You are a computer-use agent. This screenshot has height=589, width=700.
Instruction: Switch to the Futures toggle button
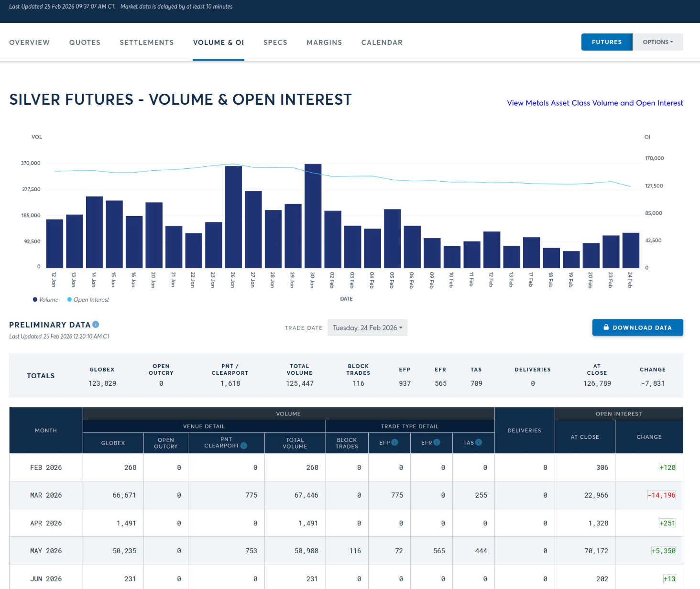pyautogui.click(x=606, y=42)
